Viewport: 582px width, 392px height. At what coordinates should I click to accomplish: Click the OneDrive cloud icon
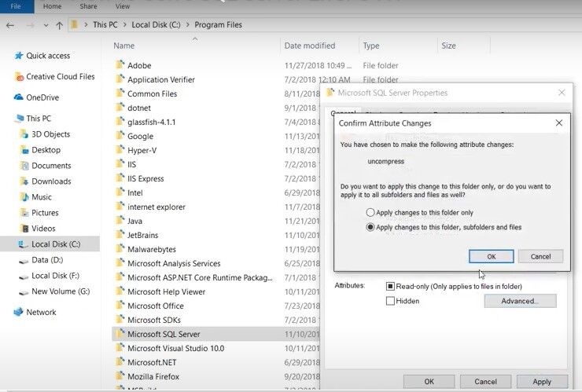(x=19, y=97)
